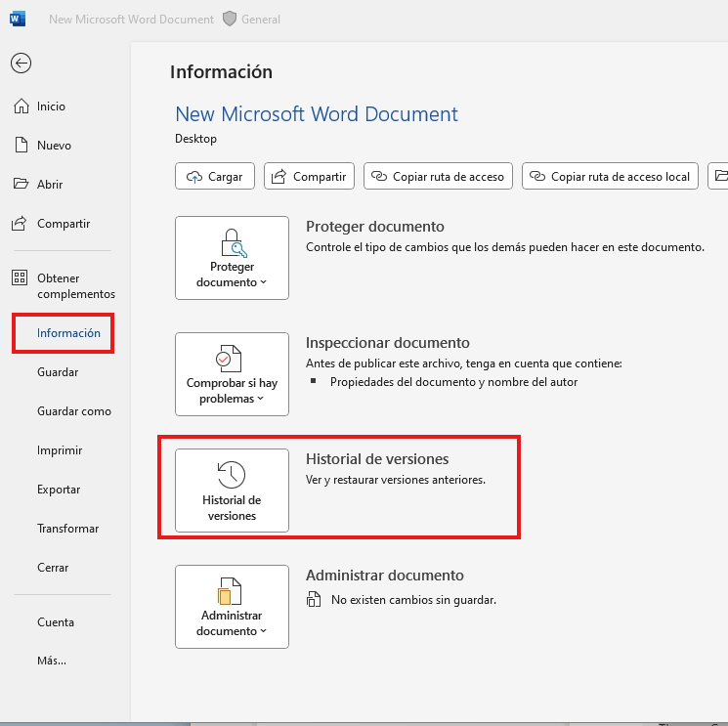Click the document checkmark inspect icon
The image size is (728, 726).
[x=229, y=359]
